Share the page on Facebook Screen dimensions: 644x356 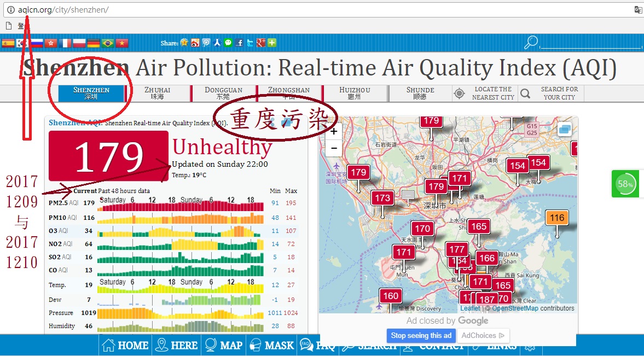239,43
